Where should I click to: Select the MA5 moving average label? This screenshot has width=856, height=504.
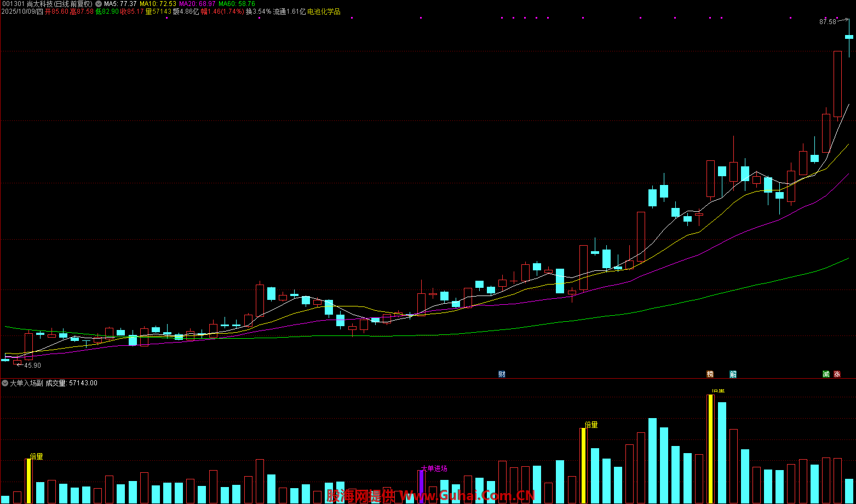[120, 4]
